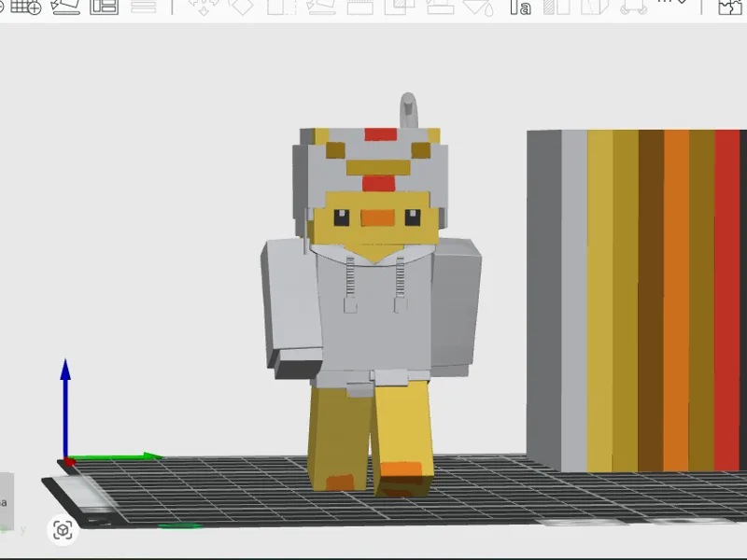Select the light gray color bar
Viewport: 747px width, 560px height.
pos(574,300)
